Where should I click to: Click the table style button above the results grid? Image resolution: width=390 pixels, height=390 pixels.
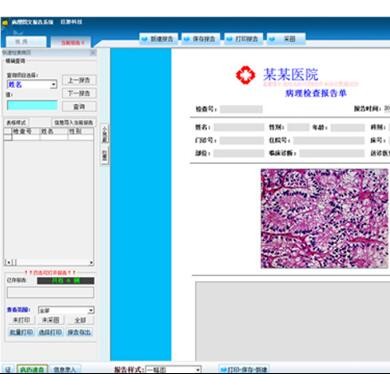pyautogui.click(x=16, y=123)
